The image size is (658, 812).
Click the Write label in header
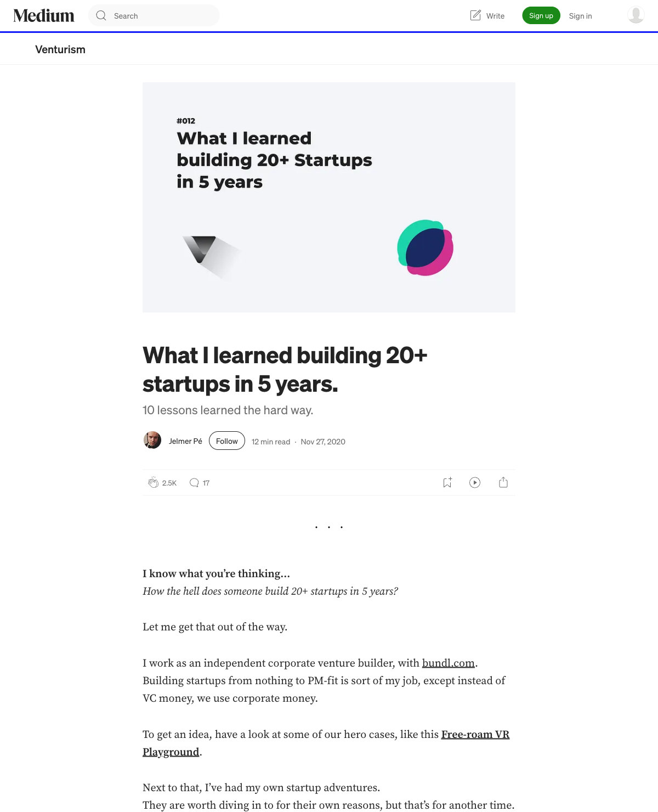point(495,16)
